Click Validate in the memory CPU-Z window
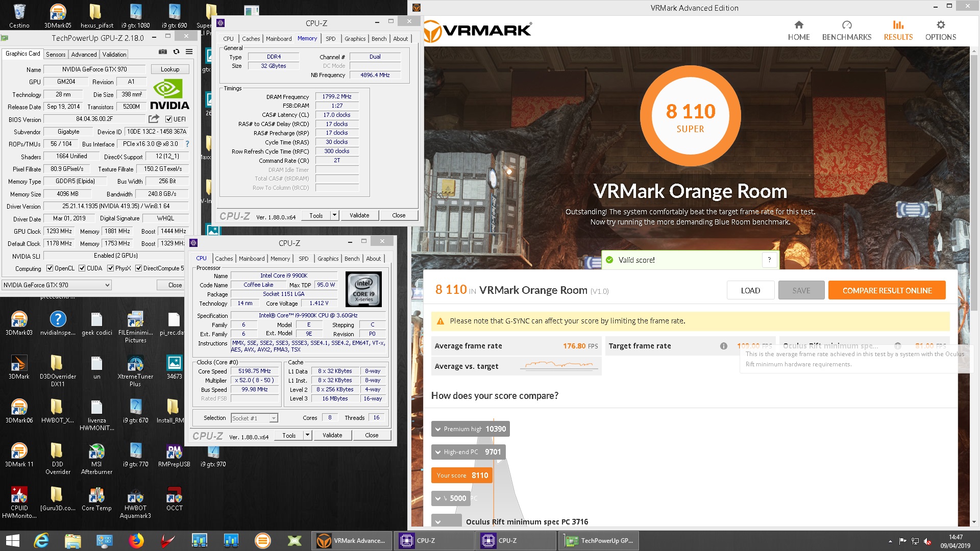Viewport: 980px width, 551px height. pos(359,215)
